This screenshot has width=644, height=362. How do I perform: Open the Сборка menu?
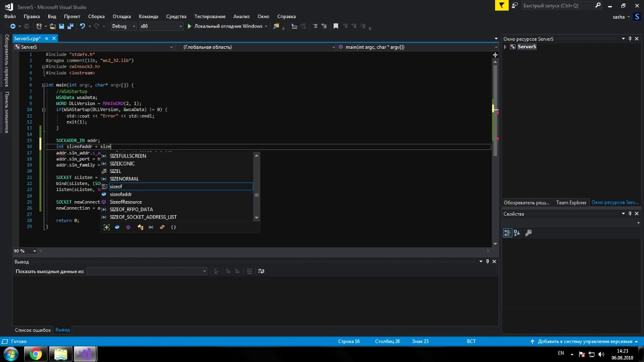coord(97,16)
